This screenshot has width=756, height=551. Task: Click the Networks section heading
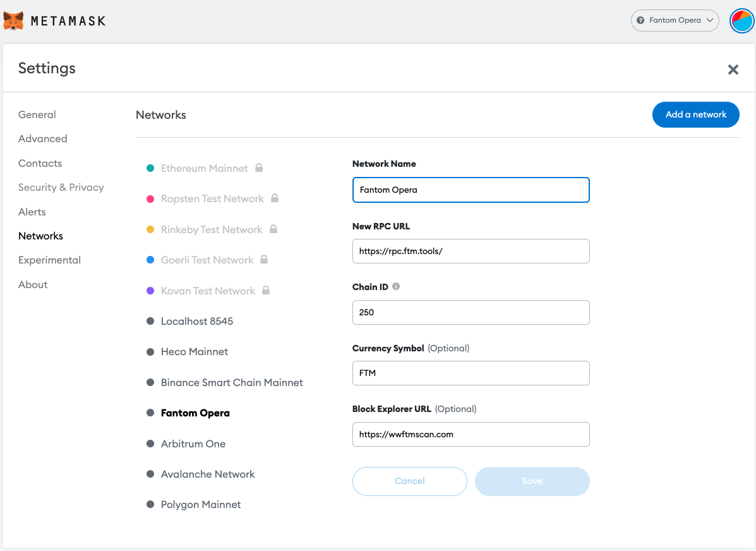(161, 115)
